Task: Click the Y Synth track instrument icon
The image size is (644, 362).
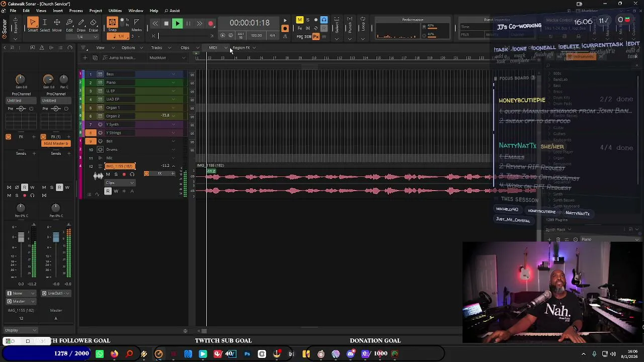Action: (100, 124)
